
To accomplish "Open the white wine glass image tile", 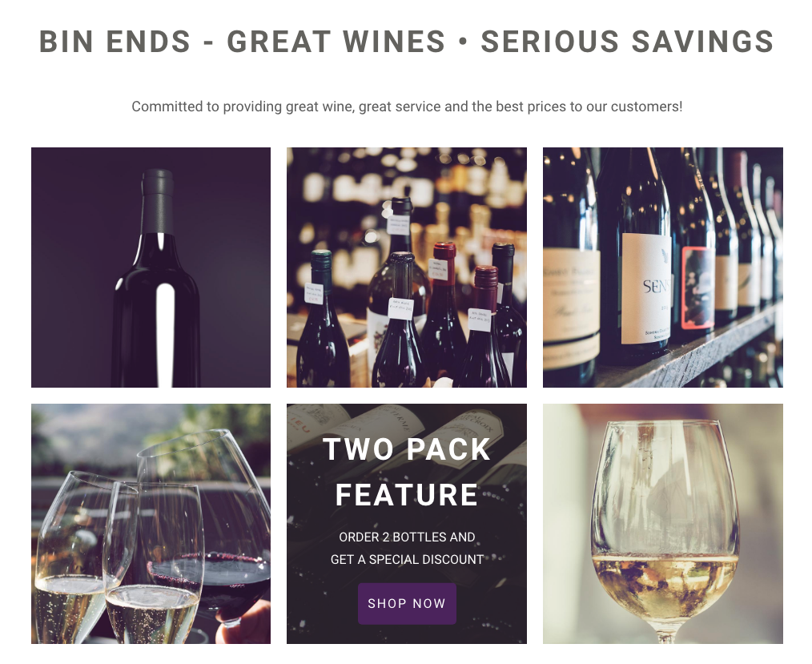I will (663, 524).
